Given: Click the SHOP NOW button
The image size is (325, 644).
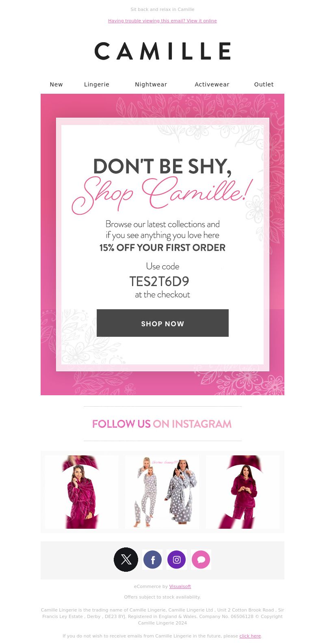Looking at the screenshot, I should pyautogui.click(x=162, y=323).
